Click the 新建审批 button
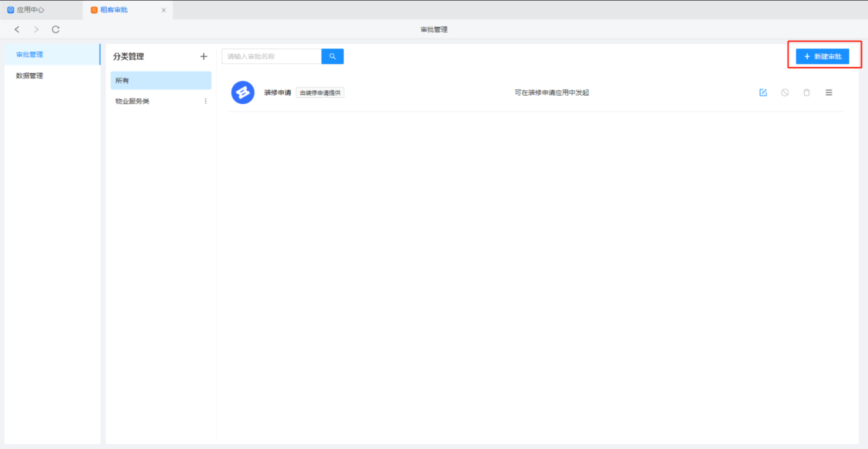This screenshot has height=449, width=868. click(823, 57)
